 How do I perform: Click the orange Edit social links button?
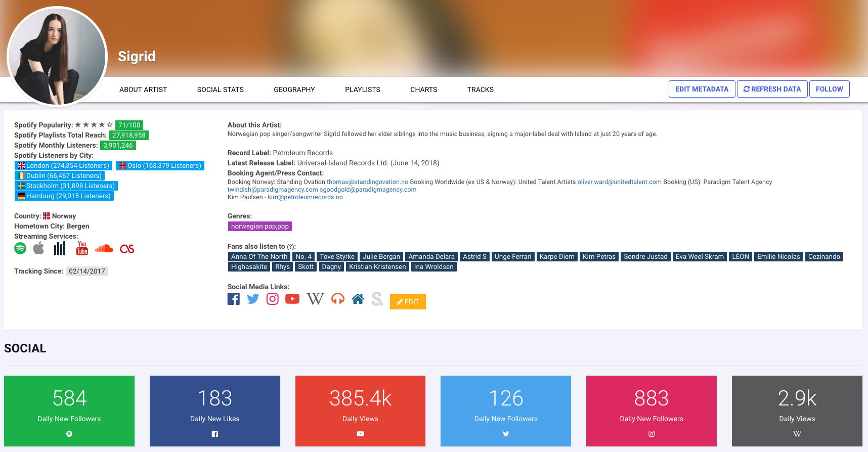(x=408, y=302)
